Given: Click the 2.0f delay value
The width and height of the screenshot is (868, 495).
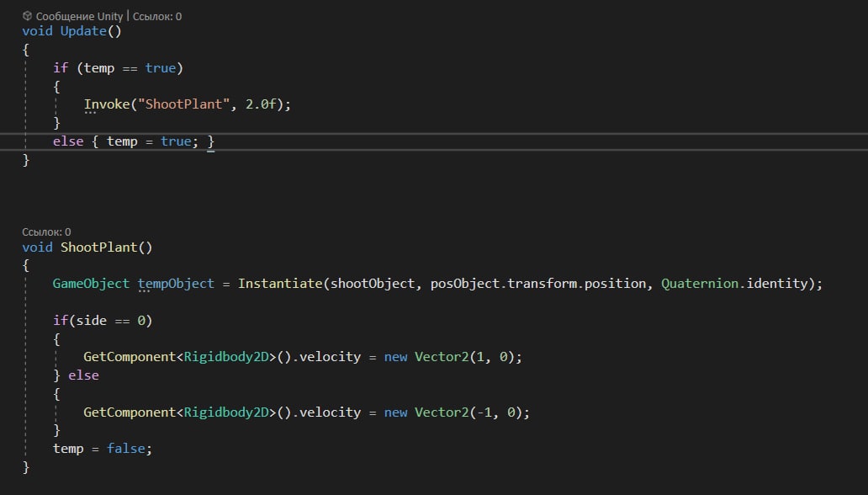Looking at the screenshot, I should point(261,104).
